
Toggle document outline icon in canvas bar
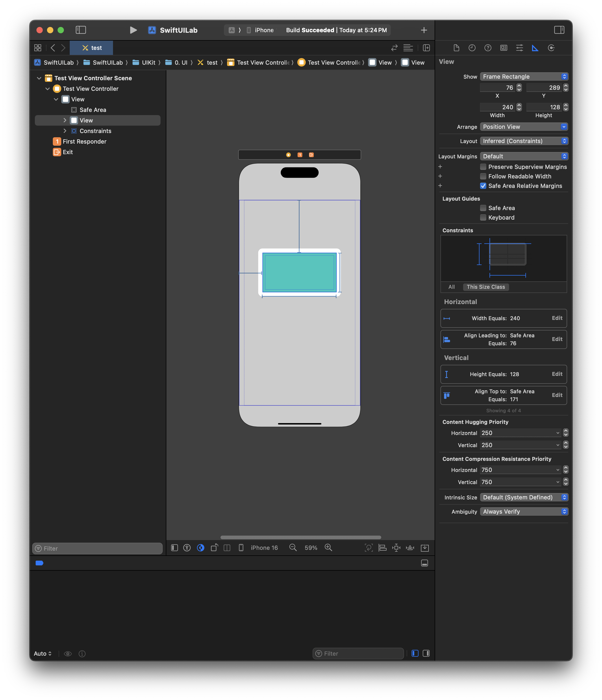tap(175, 548)
